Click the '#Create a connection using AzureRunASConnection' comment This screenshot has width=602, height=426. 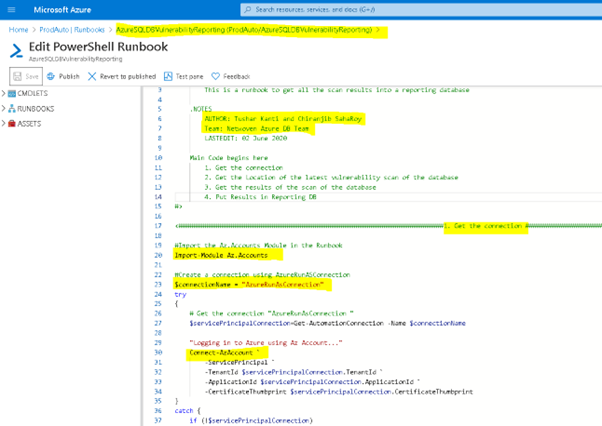(262, 275)
